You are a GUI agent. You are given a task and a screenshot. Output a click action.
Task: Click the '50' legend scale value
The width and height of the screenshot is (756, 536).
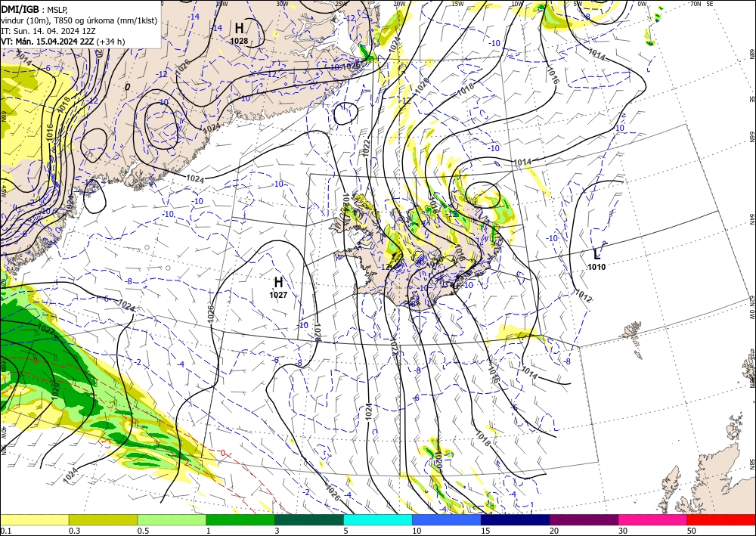(691, 531)
